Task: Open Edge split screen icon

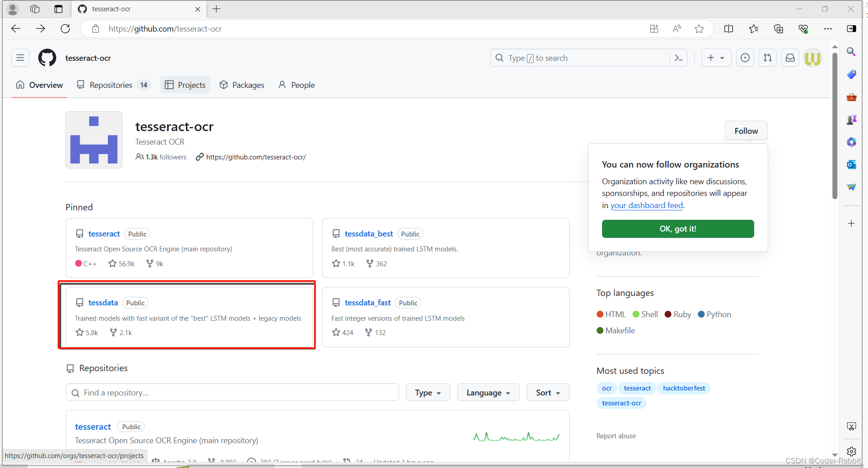Action: click(x=729, y=29)
